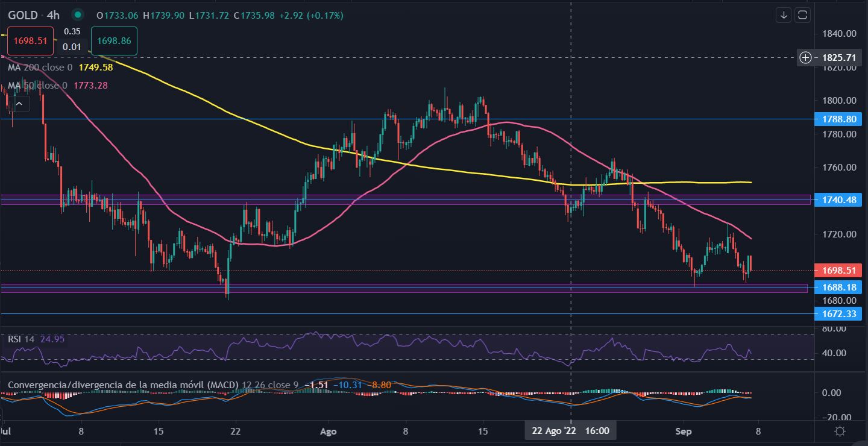Click the 1760.00 price scale label
868x446 pixels.
click(839, 167)
